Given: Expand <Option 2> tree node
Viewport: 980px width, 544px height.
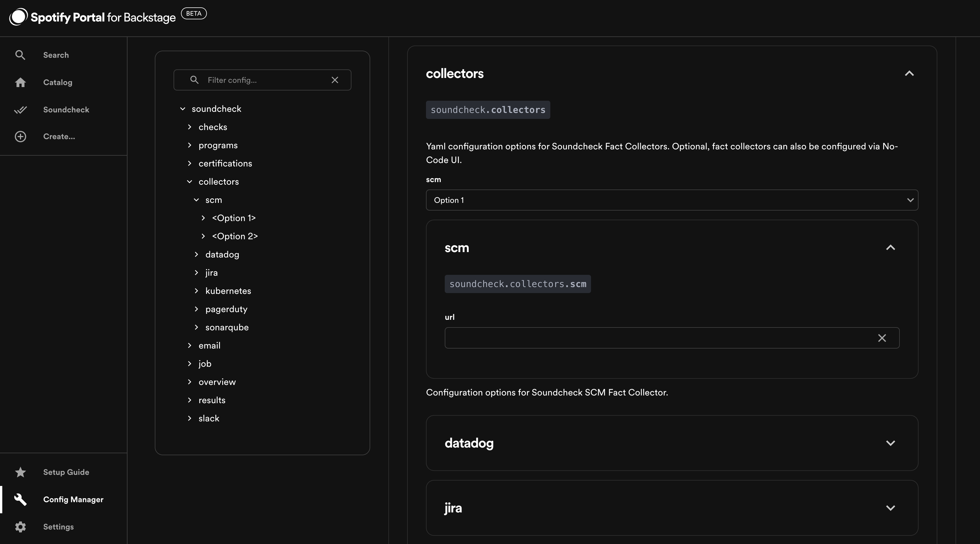Looking at the screenshot, I should 203,236.
